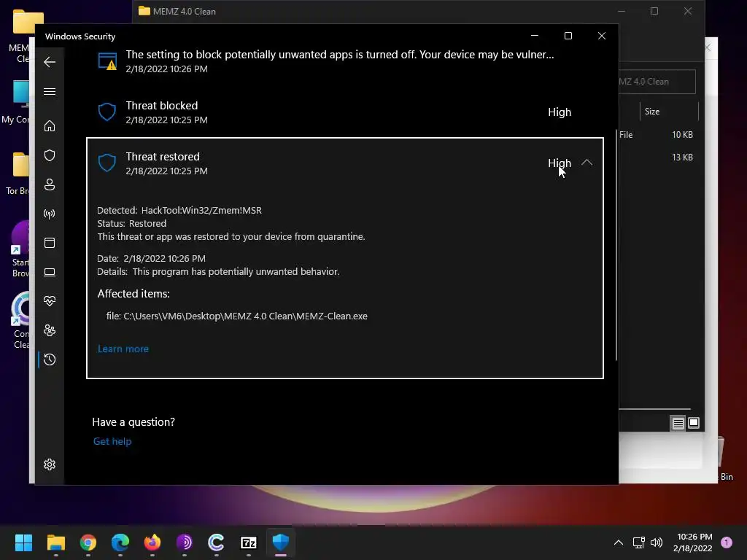
Task: Open Settings gear in Windows Security
Action: [x=50, y=464]
